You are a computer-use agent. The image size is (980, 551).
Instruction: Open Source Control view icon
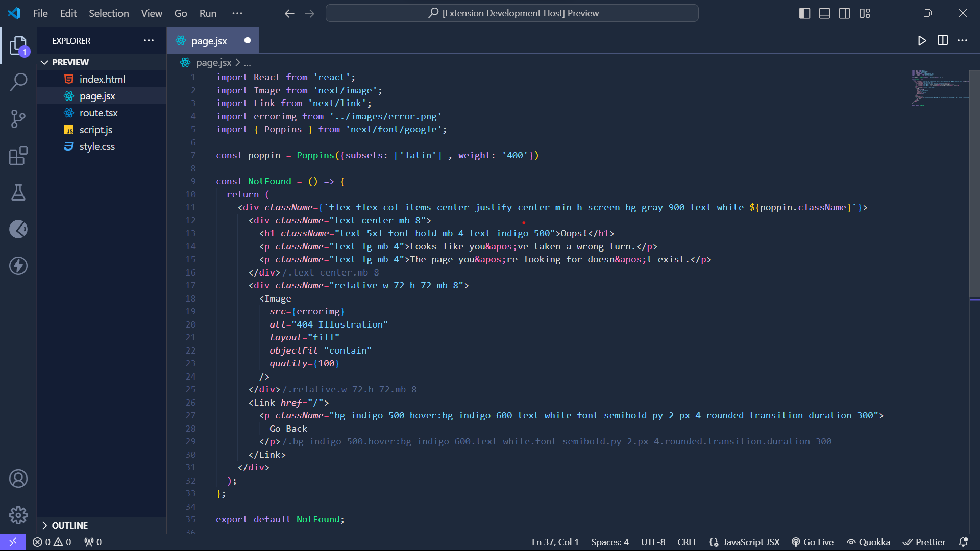(x=18, y=119)
